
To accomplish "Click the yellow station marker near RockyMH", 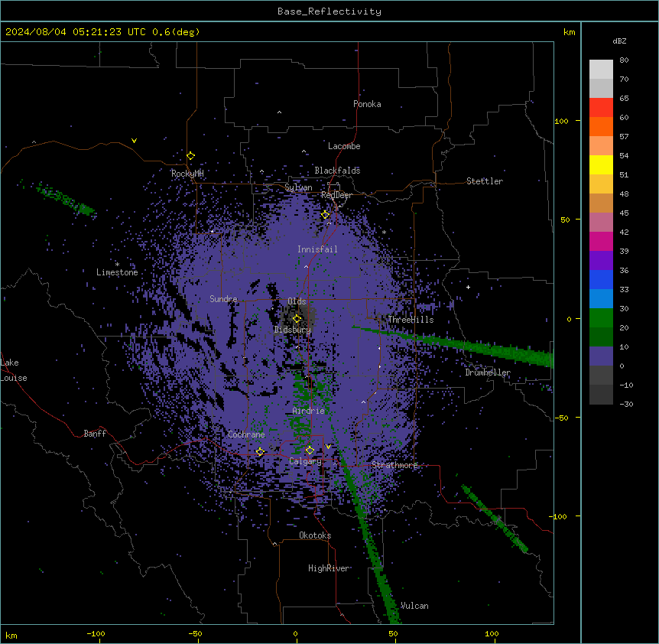I will point(191,156).
